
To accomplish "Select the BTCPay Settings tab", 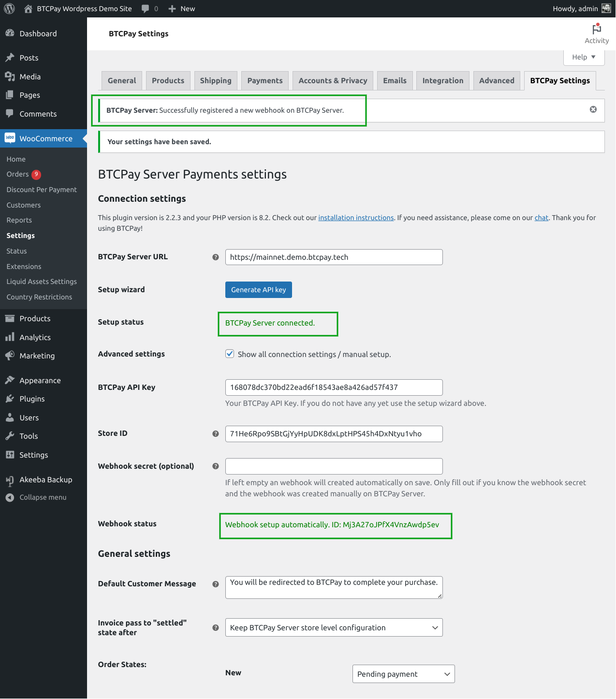I will tap(560, 80).
